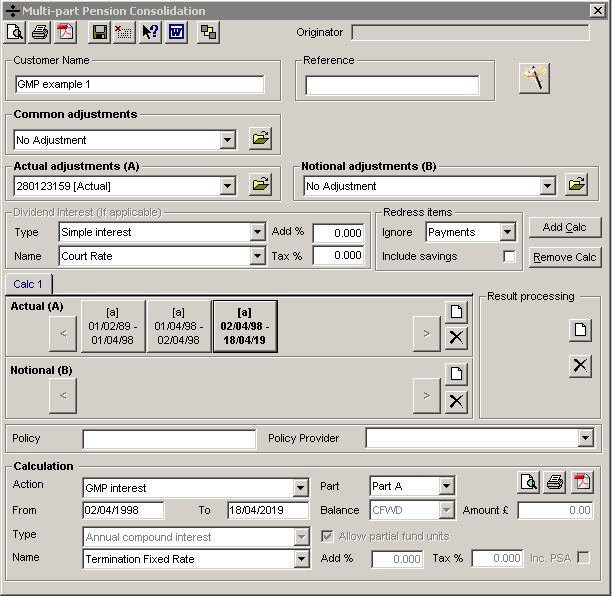Open Policy Provider dropdown
The image size is (612, 596).
click(585, 438)
